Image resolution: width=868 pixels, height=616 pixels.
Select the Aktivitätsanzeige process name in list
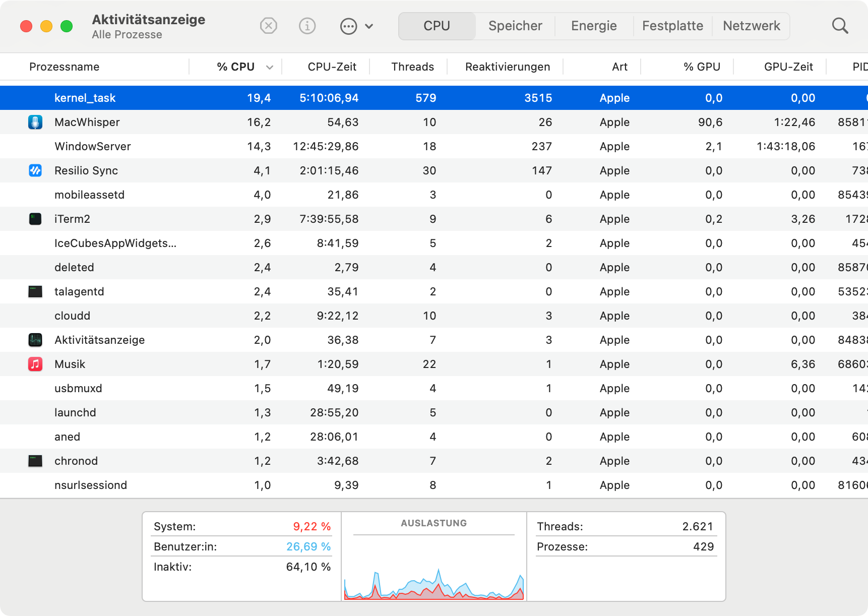click(99, 340)
